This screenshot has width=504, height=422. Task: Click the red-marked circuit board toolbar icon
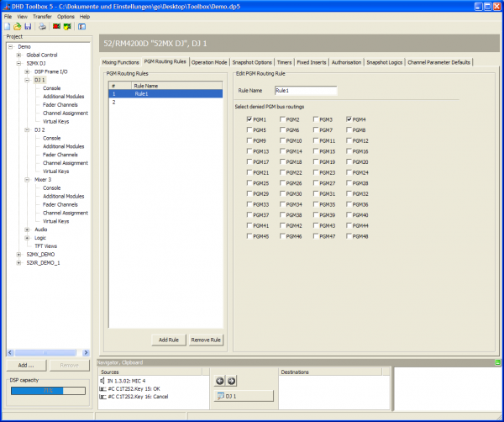pyautogui.click(x=56, y=26)
